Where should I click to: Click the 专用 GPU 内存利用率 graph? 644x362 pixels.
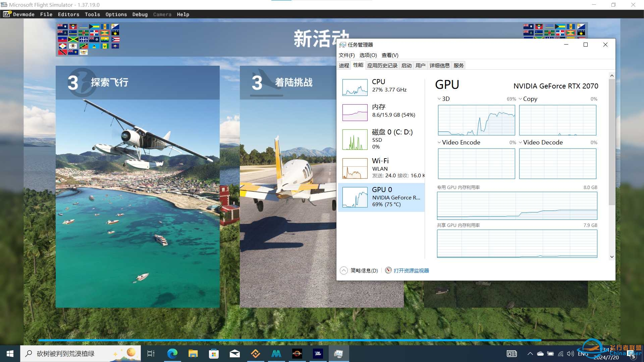point(517,205)
